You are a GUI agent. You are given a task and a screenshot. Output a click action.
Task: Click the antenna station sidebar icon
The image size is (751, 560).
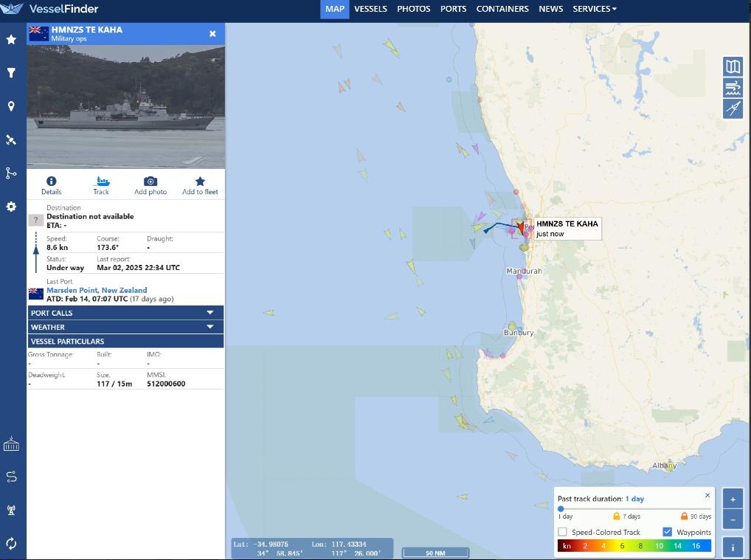click(x=11, y=510)
